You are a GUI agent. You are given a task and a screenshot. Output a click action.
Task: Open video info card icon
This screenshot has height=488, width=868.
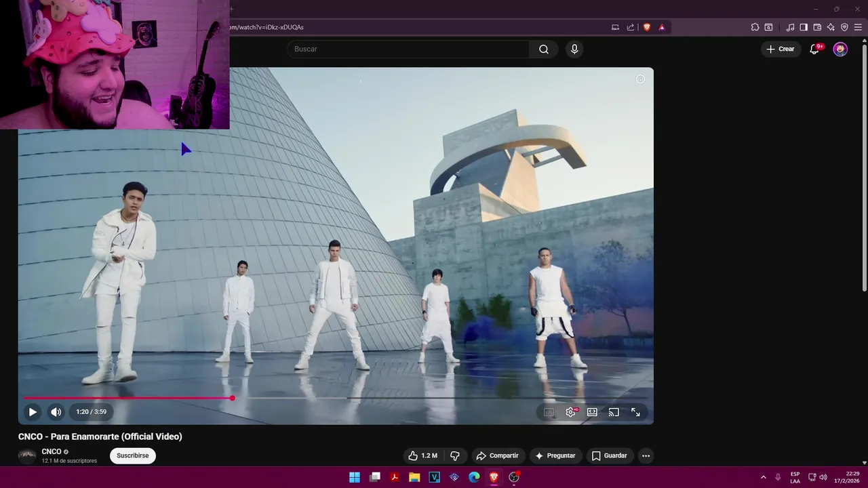(x=640, y=79)
